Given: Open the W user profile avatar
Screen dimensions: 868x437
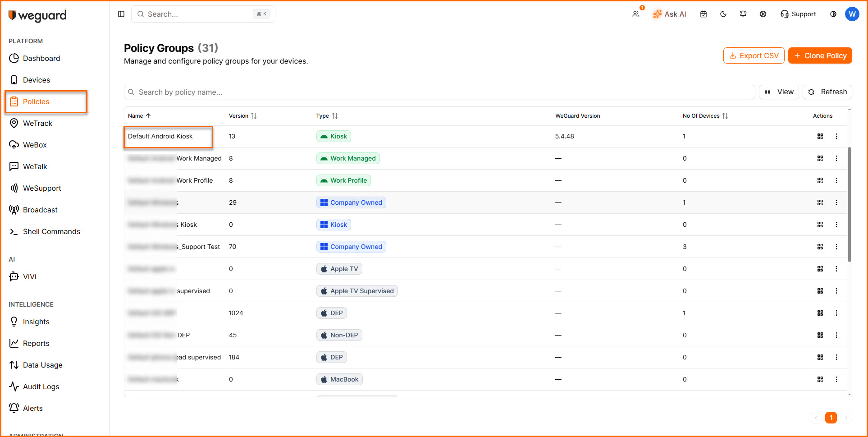Looking at the screenshot, I should (x=852, y=14).
